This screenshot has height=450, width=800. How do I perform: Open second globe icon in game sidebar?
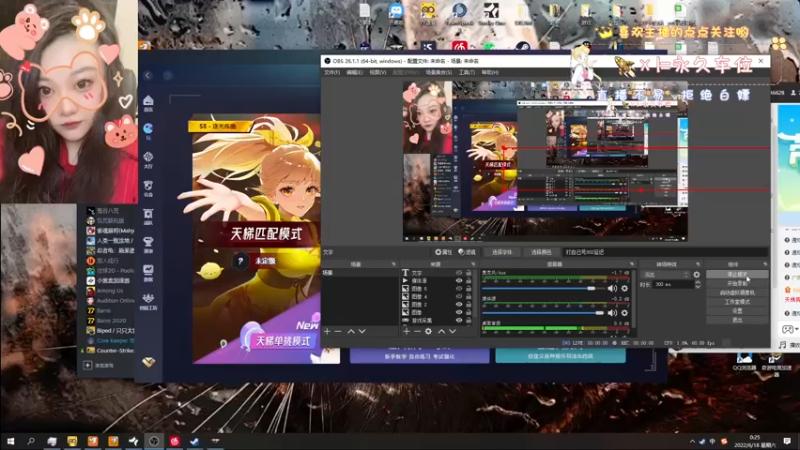click(x=148, y=131)
